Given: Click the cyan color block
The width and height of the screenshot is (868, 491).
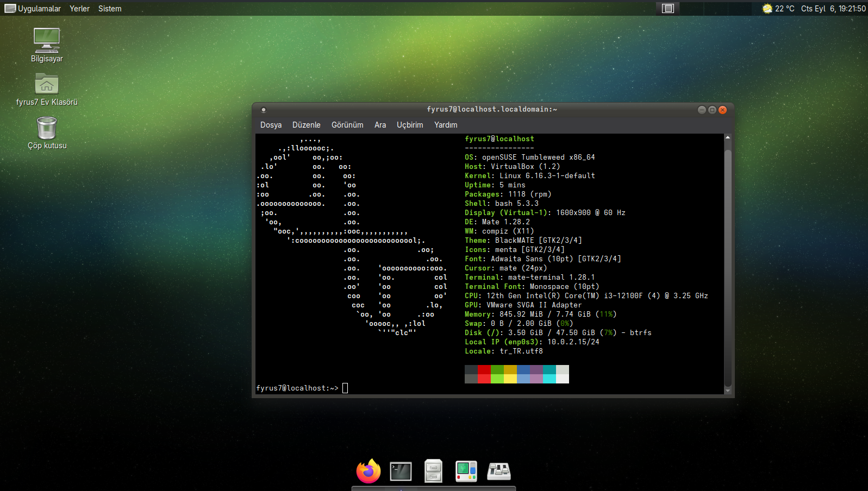Looking at the screenshot, I should [x=549, y=379].
